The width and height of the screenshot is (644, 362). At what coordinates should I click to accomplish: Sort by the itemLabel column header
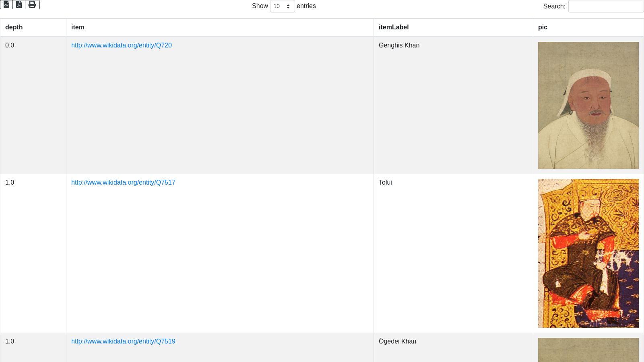[393, 27]
